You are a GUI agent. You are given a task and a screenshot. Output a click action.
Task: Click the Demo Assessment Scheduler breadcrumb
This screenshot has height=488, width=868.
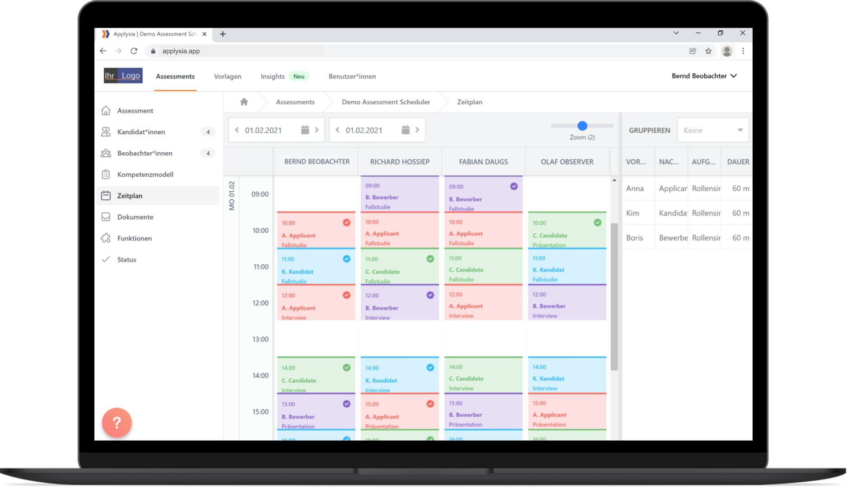coord(386,102)
